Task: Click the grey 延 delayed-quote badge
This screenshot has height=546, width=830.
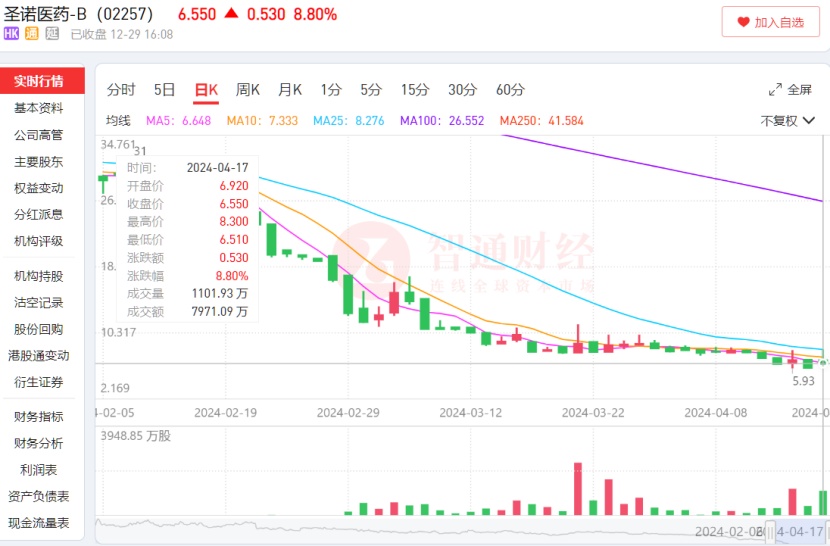Action: point(51,34)
